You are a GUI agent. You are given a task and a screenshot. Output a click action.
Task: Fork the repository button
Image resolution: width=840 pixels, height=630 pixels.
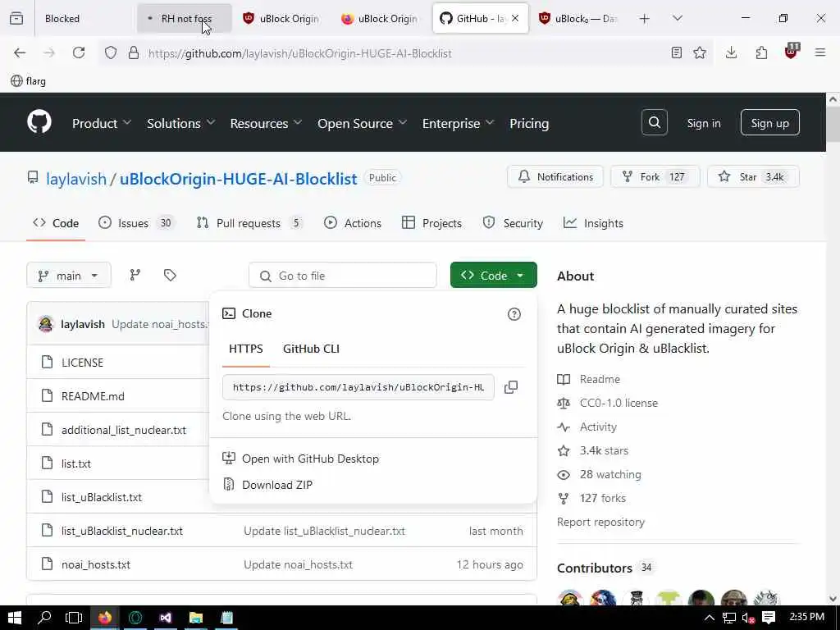pos(655,177)
